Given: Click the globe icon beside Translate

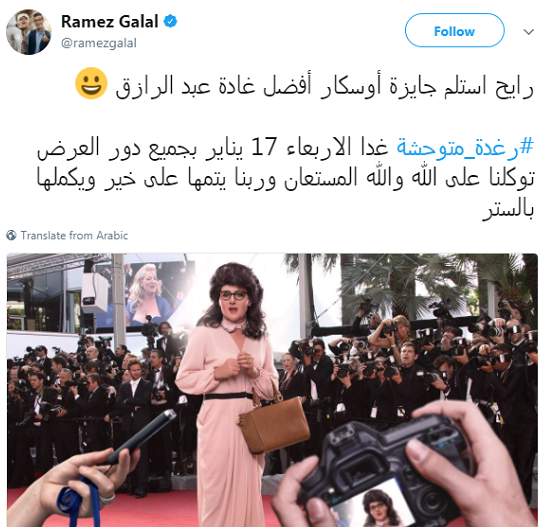Looking at the screenshot, I should coord(11,235).
